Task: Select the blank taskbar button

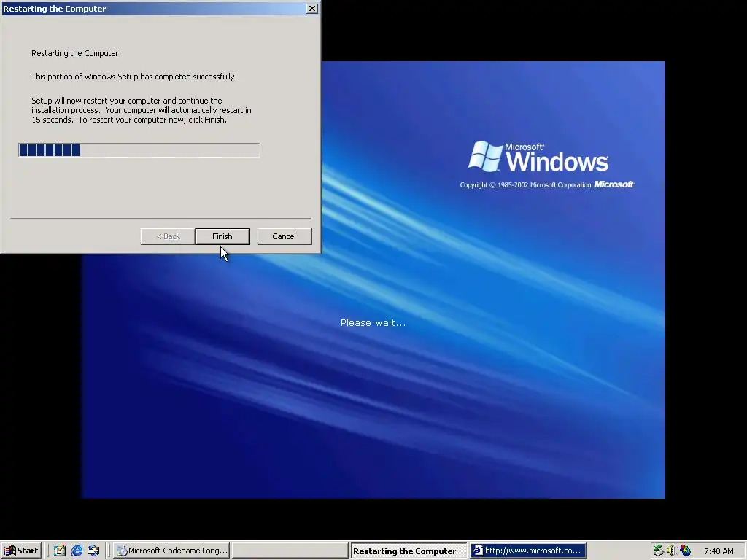Action: pyautogui.click(x=290, y=551)
